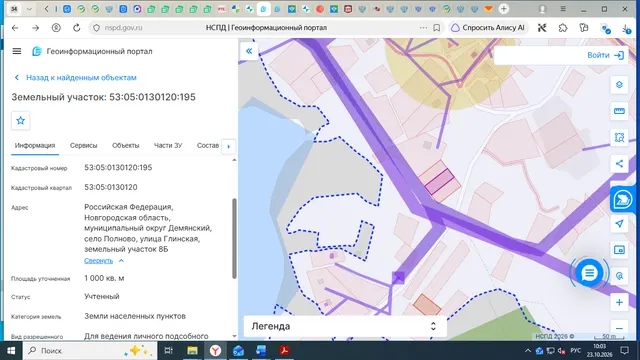
Task: Open Task View on the taskbar
Action: click(x=168, y=351)
